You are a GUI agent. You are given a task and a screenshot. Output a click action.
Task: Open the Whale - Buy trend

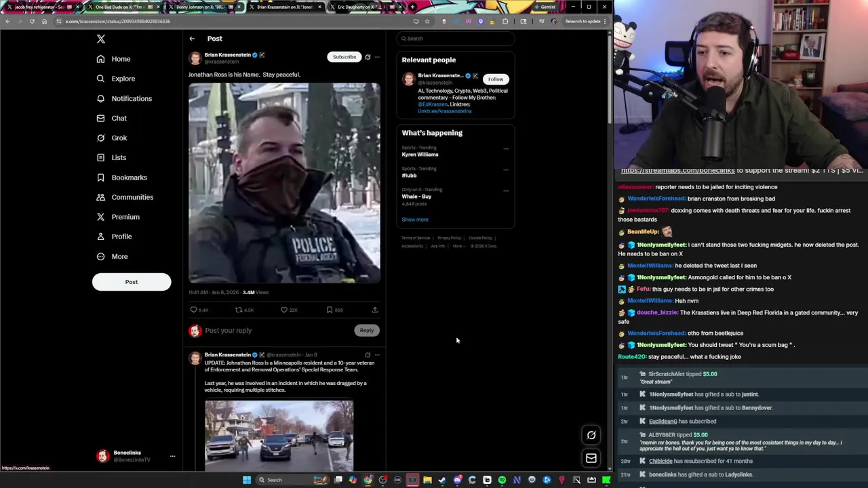(x=416, y=197)
